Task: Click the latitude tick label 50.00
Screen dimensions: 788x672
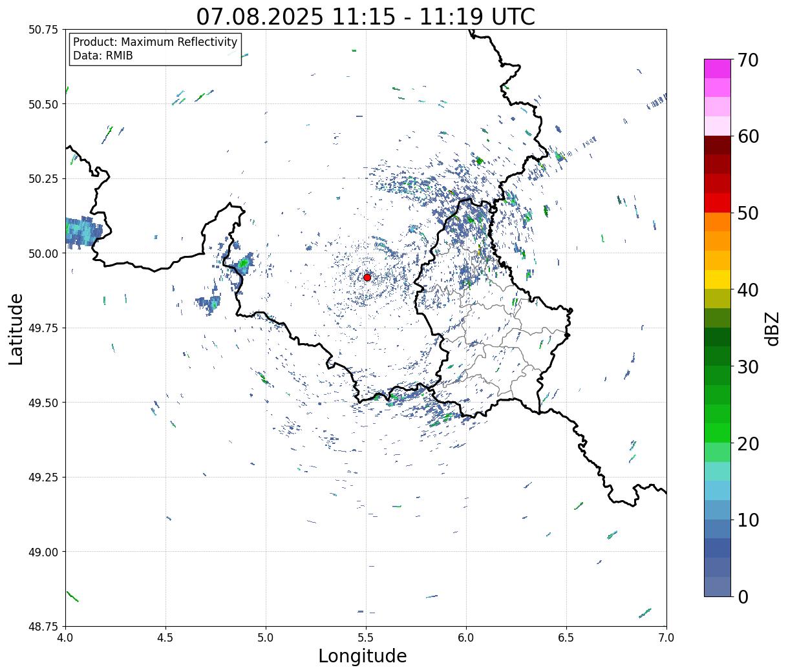Action: pos(43,253)
